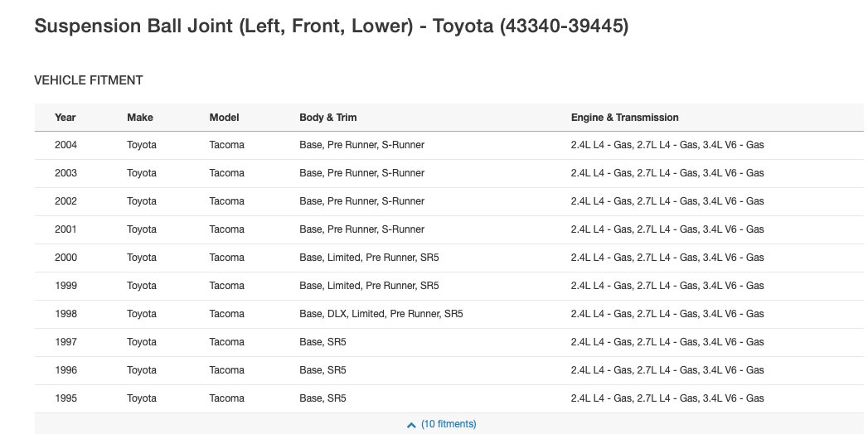Image resolution: width=868 pixels, height=434 pixels.
Task: Click engine cell in the 2004 row
Action: [667, 145]
